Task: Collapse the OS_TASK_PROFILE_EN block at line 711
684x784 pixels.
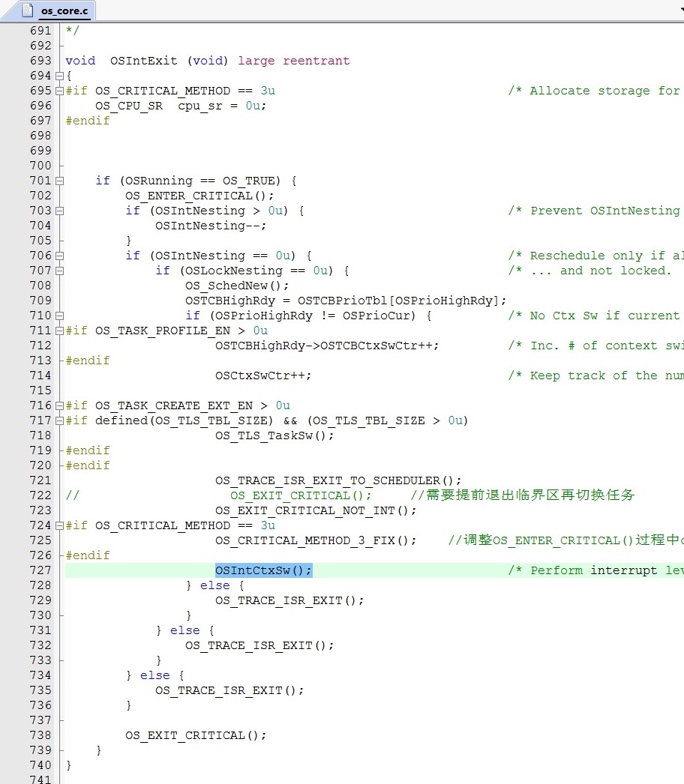Action: pos(59,331)
